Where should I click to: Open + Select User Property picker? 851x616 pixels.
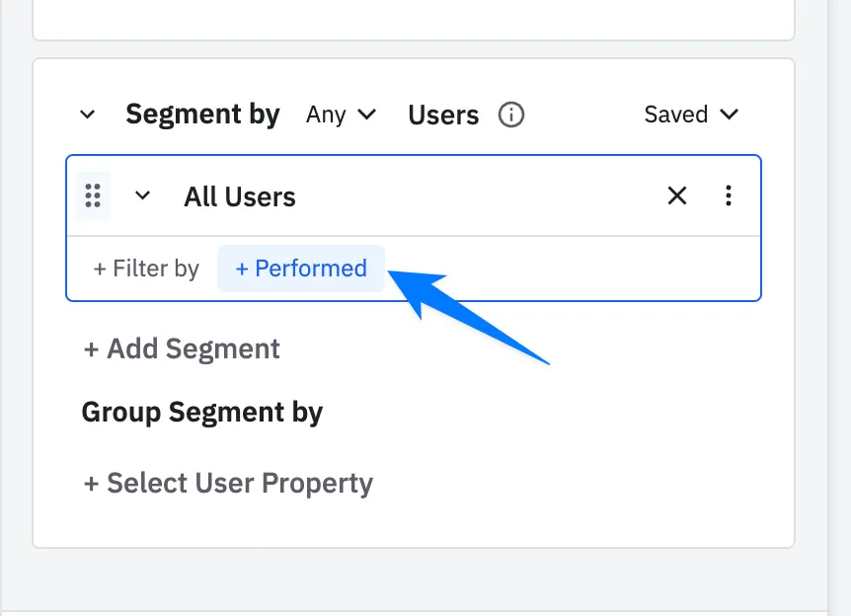tap(227, 483)
